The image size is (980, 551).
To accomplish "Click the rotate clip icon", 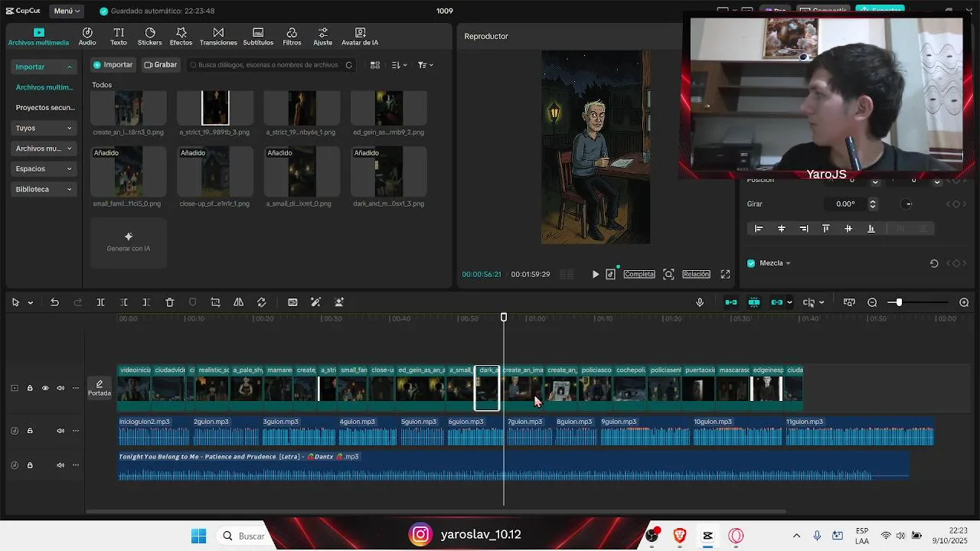I will pos(261,302).
